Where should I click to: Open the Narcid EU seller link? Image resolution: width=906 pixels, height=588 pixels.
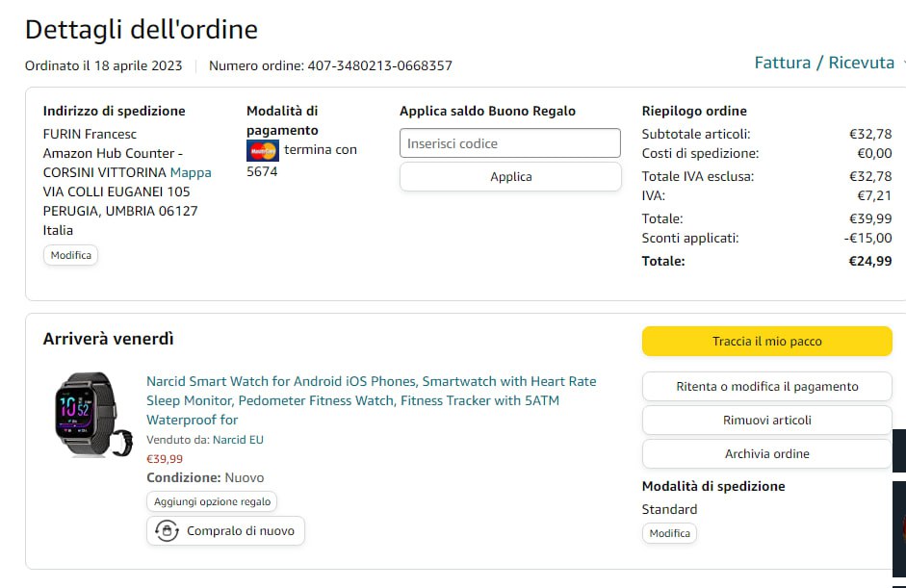[x=238, y=440]
